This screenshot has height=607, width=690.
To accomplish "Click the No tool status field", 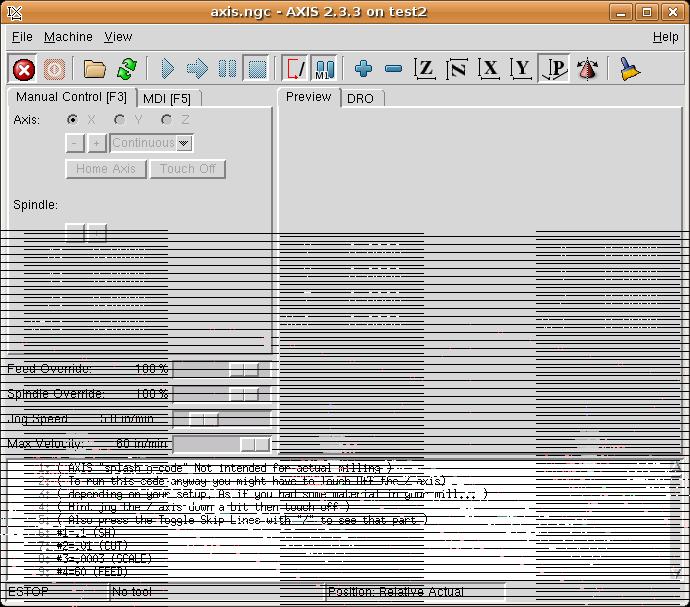I will pyautogui.click(x=217, y=592).
